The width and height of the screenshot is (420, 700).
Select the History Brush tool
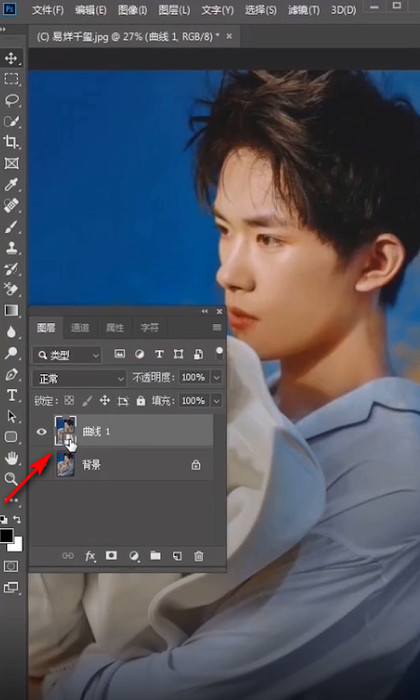[11, 269]
